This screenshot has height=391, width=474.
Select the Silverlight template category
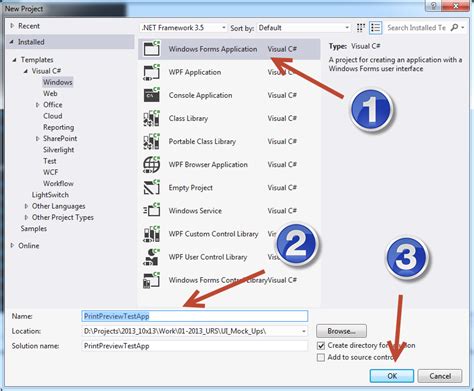[x=59, y=150]
